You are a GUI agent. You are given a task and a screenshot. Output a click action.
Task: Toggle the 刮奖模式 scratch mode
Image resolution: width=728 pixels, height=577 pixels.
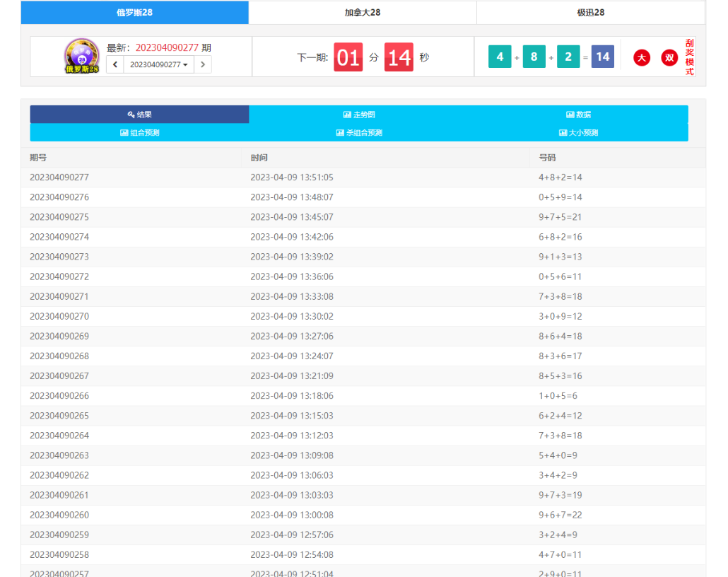click(689, 57)
